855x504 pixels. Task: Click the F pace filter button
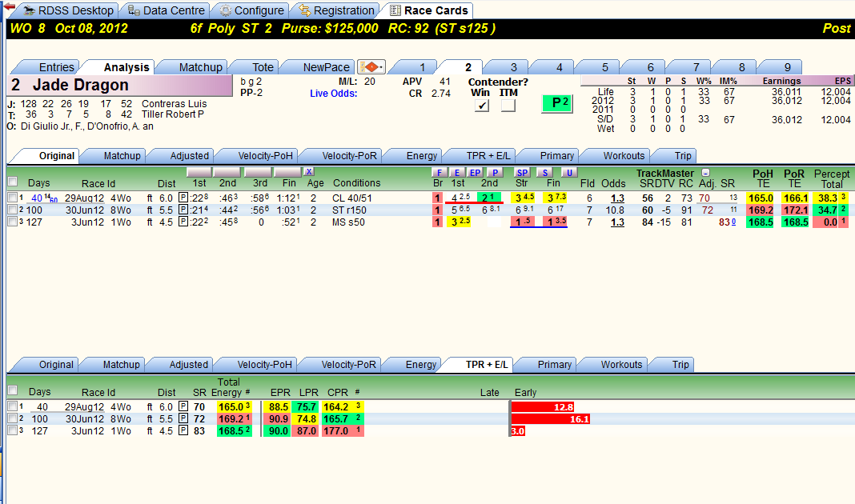click(x=439, y=172)
